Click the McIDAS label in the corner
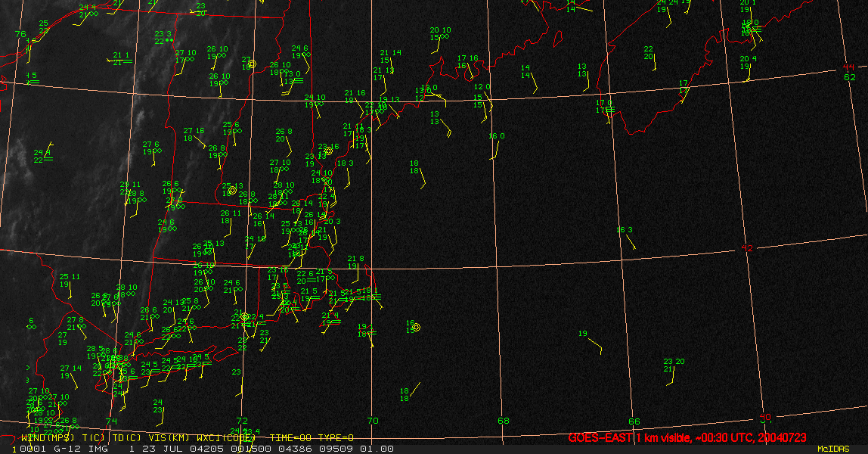 pyautogui.click(x=833, y=449)
